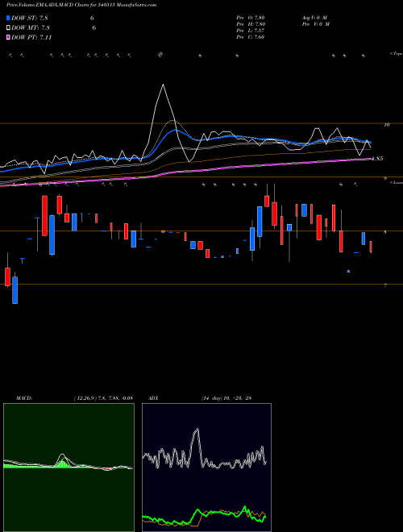Click the chart title mentioning MunafaSutra.com
Image resolution: width=403 pixels, height=532 pixels.
(x=81, y=5)
